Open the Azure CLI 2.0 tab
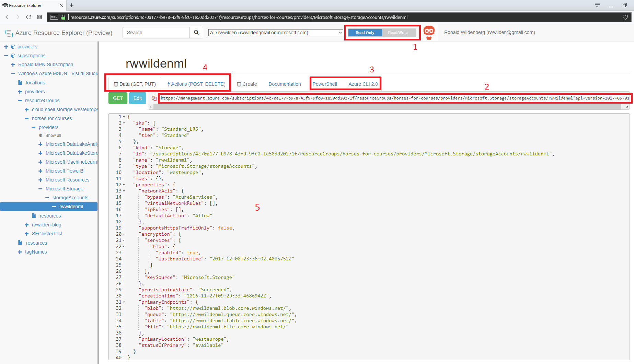 pos(363,84)
